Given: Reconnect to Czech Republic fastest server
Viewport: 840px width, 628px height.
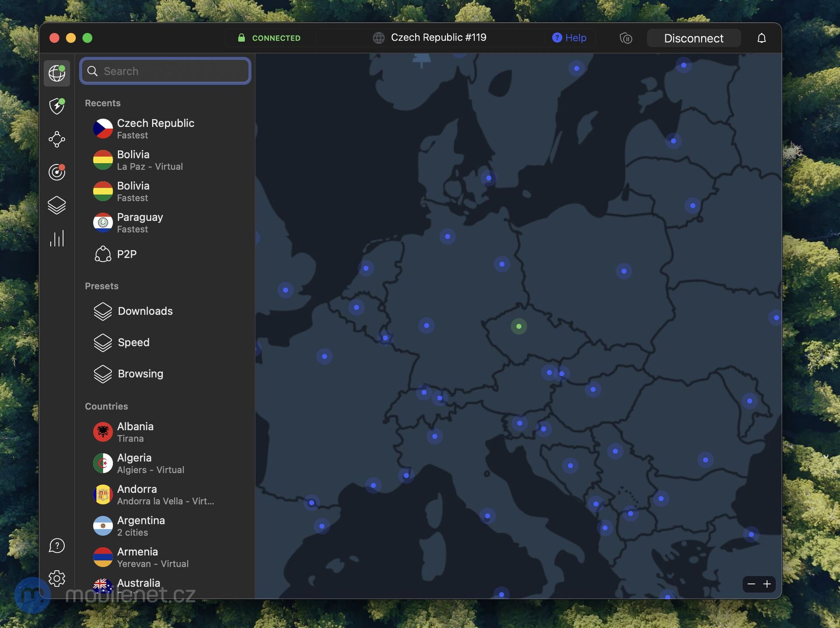Looking at the screenshot, I should tap(156, 128).
